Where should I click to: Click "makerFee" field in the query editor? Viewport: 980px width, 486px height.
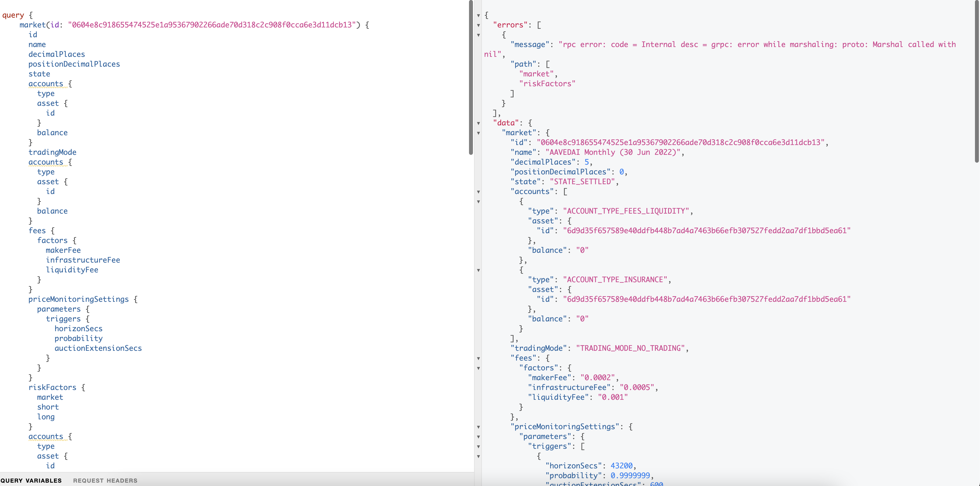click(63, 250)
